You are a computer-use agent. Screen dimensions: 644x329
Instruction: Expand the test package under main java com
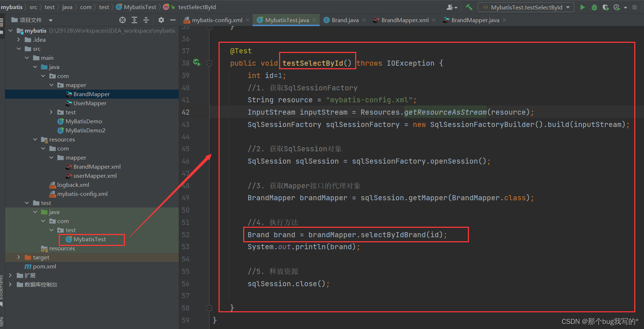click(x=51, y=112)
